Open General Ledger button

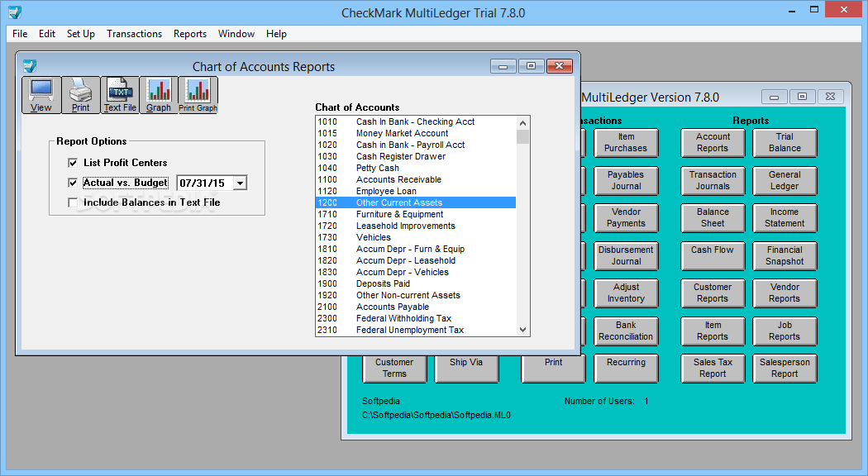tap(785, 180)
